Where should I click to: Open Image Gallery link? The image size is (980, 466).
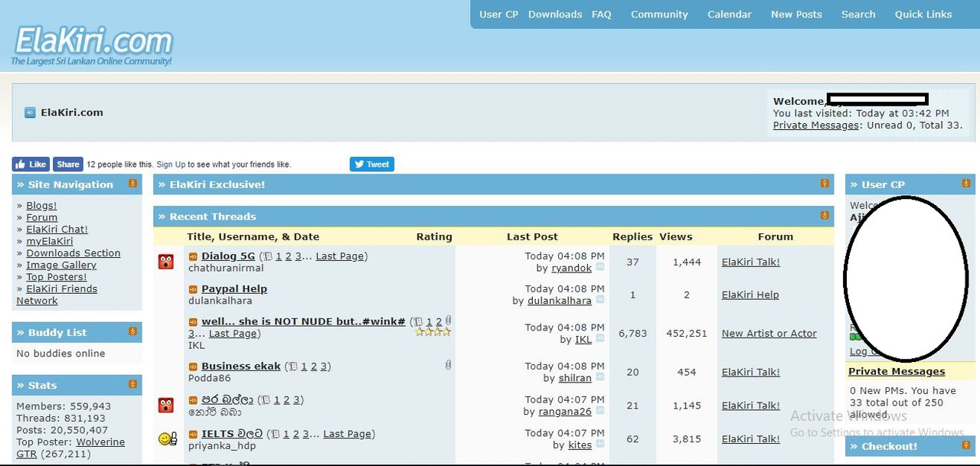click(x=61, y=266)
